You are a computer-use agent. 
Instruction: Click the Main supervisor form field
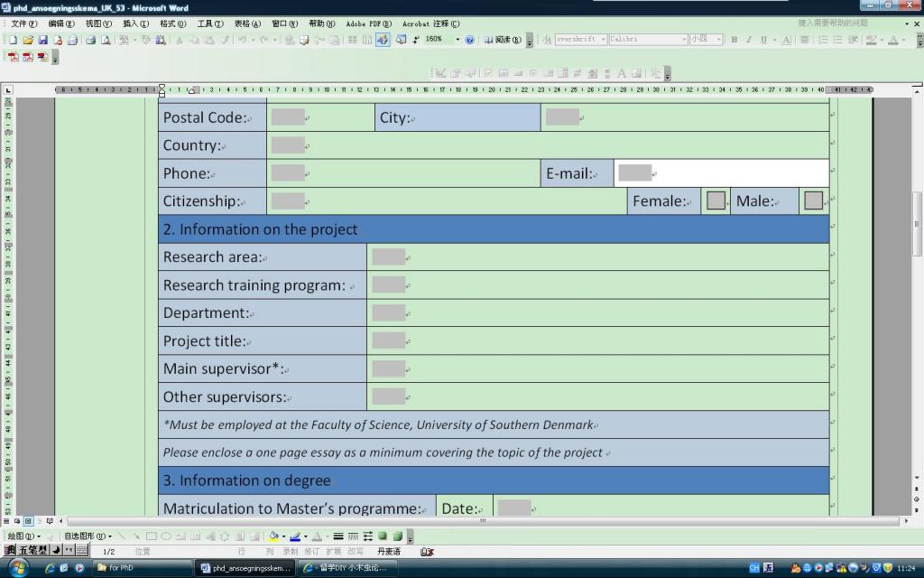click(x=389, y=368)
